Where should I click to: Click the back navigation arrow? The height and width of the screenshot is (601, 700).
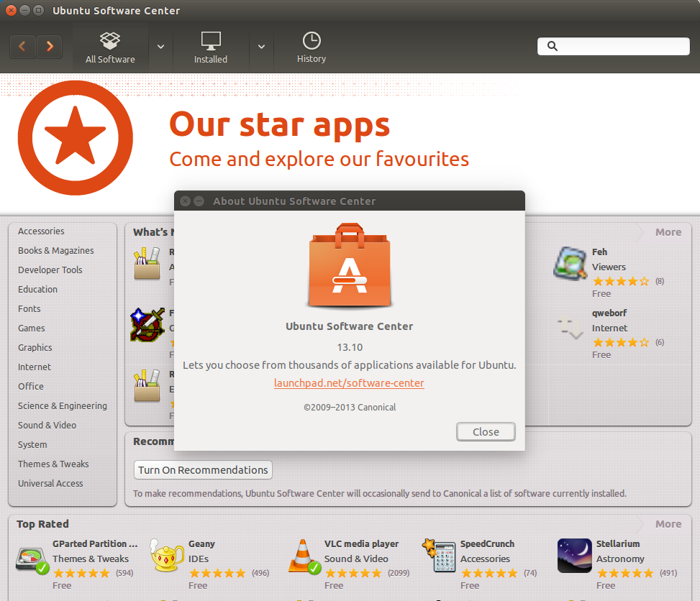(22, 47)
